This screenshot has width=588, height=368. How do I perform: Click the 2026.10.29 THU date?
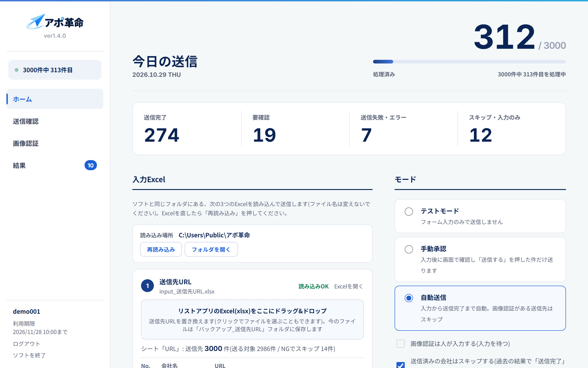coord(156,75)
